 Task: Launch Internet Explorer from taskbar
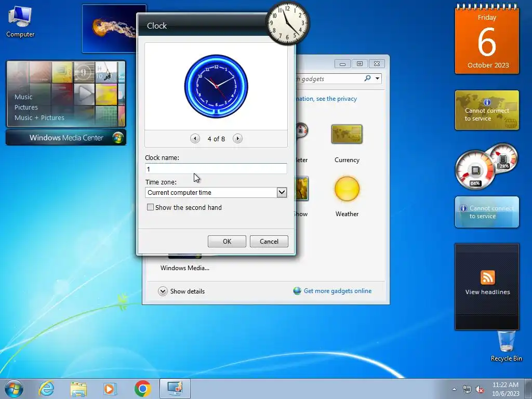[46, 389]
